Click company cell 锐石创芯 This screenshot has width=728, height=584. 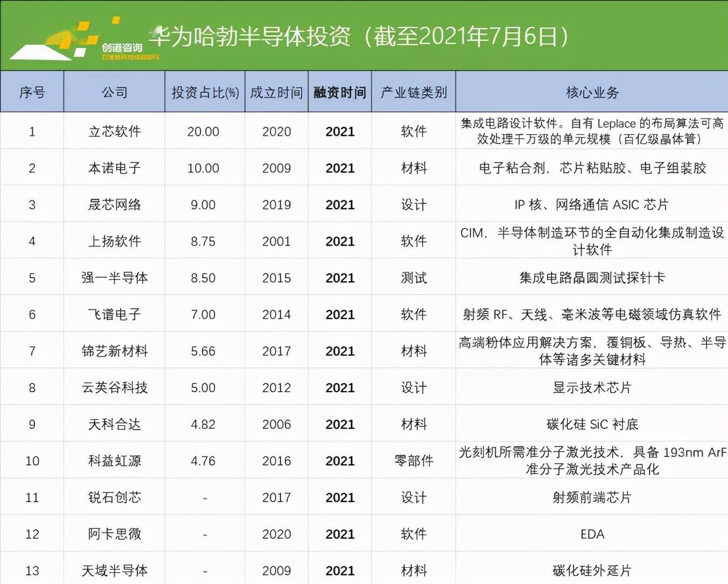point(114,497)
